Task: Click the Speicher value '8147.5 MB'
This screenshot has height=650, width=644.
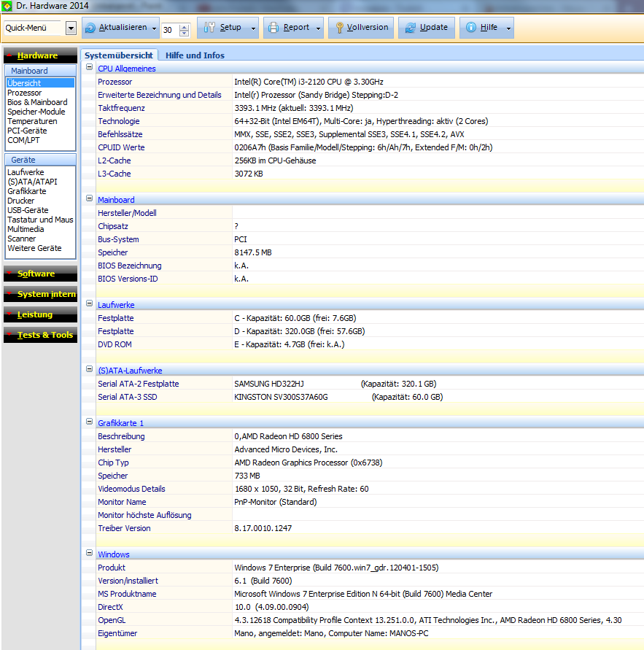Action: coord(253,252)
